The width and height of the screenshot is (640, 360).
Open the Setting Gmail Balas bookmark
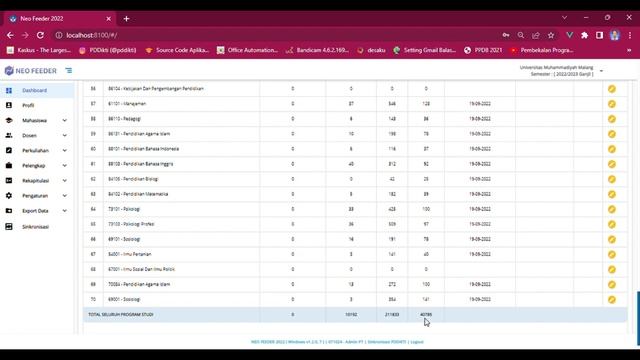[x=424, y=50]
